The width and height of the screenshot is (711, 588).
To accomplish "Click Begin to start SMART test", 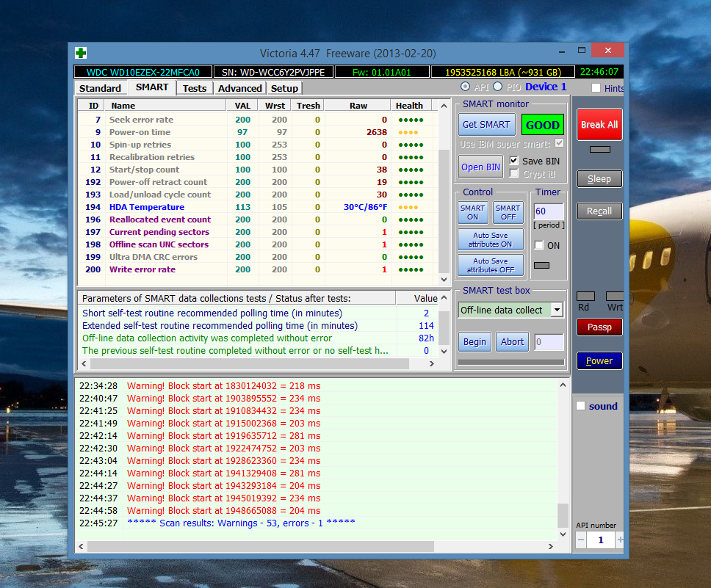I will [474, 341].
